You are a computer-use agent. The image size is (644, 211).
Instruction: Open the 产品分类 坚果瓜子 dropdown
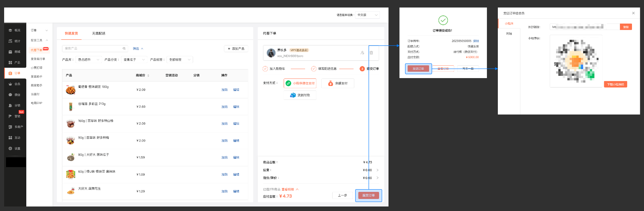click(134, 60)
